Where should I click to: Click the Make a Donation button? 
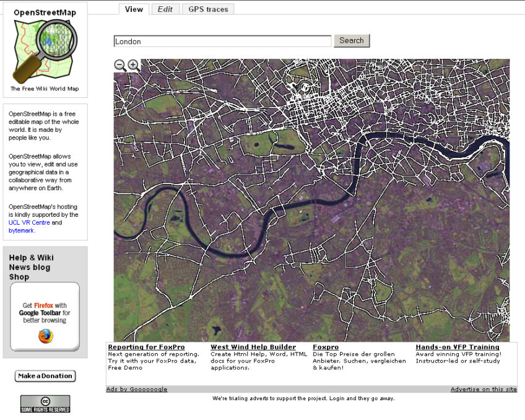tap(45, 376)
